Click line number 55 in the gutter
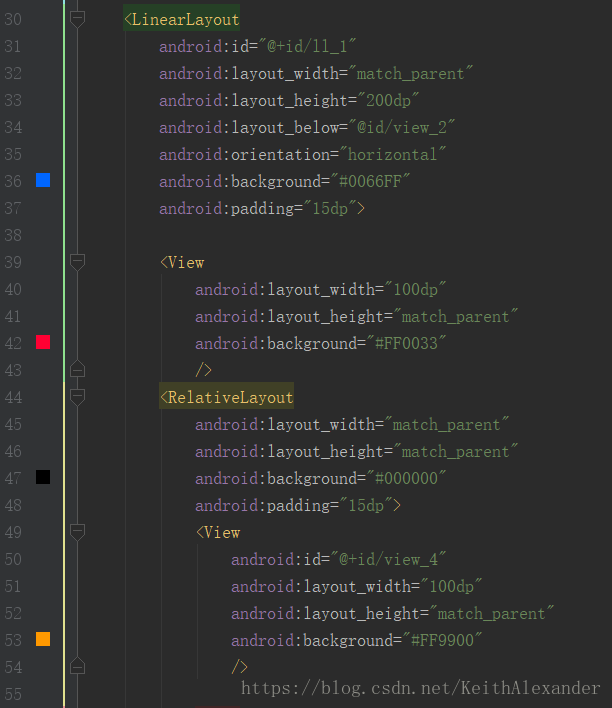The image size is (612, 708). [13, 694]
